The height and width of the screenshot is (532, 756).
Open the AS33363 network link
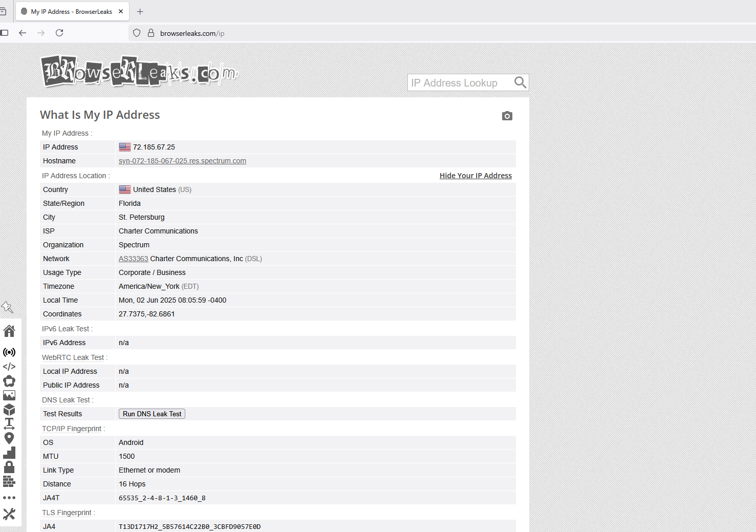[x=133, y=259]
